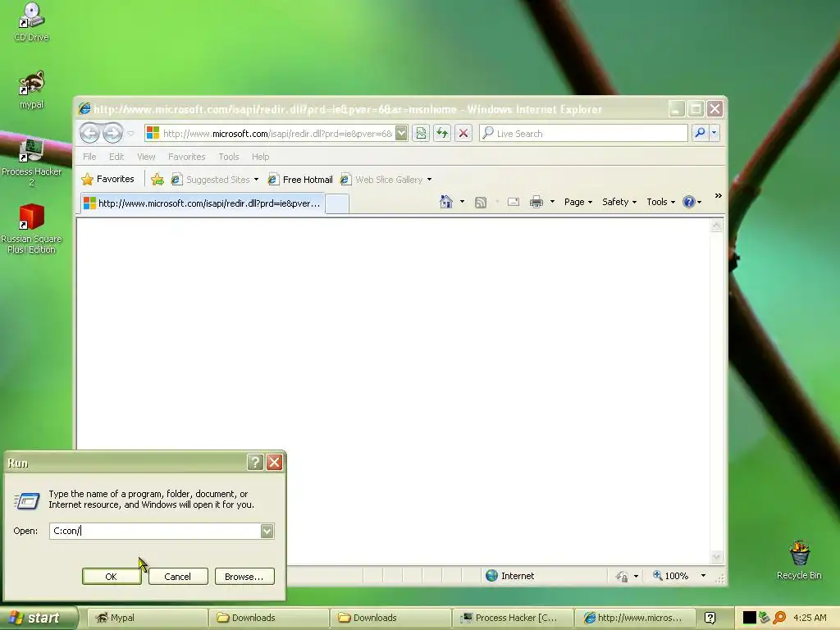Viewport: 840px width, 630px height.
Task: Click the Print icon in command bar
Action: point(536,202)
